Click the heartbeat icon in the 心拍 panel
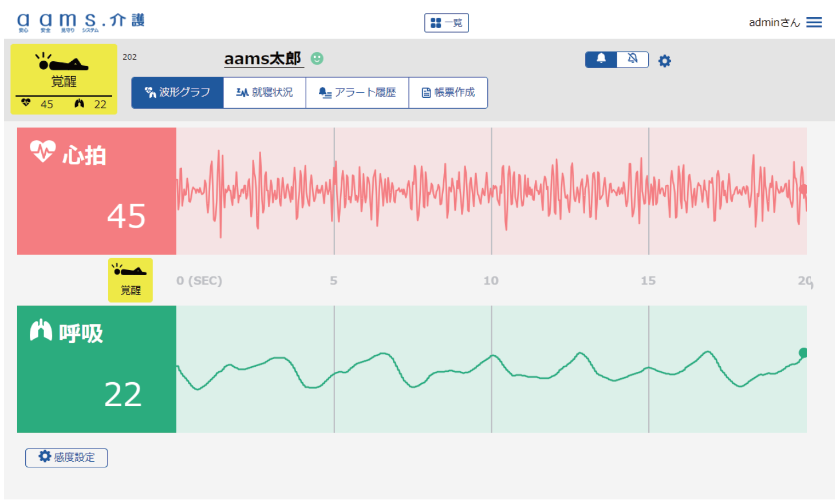 (43, 152)
